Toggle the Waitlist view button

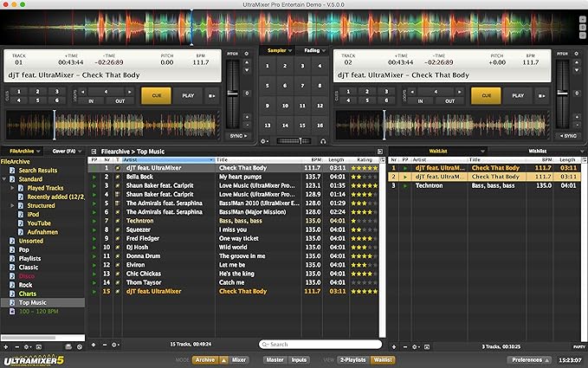point(384,358)
